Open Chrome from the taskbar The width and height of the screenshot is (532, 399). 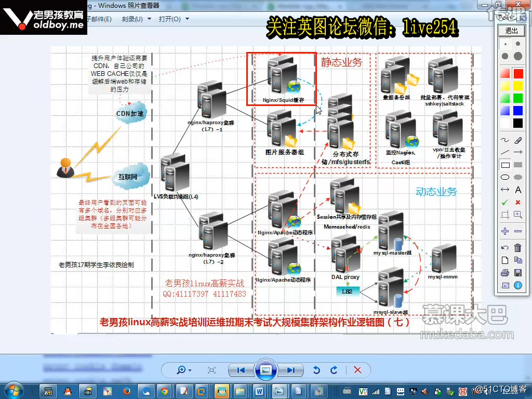pyautogui.click(x=164, y=392)
